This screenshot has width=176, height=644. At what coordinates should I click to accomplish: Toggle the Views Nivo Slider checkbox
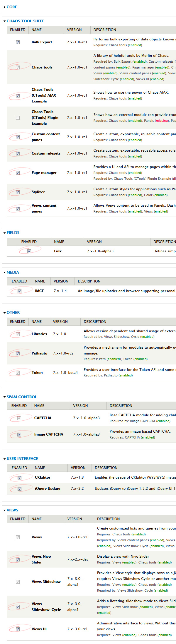click(18, 559)
